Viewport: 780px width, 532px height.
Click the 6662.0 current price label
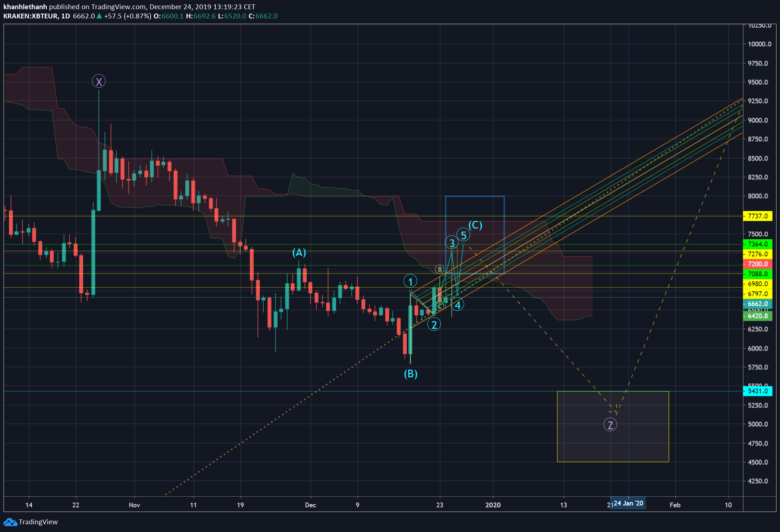coord(758,304)
